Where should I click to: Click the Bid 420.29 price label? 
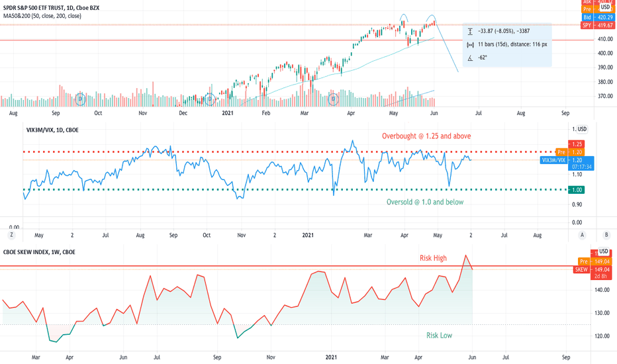[598, 17]
